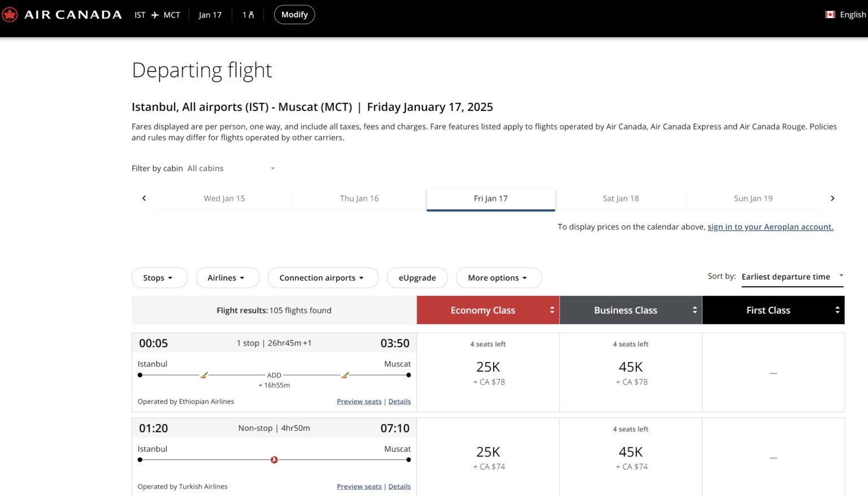The height and width of the screenshot is (496, 868).
Task: Switch to the Sat Jan 18 date tab
Action: click(x=620, y=198)
